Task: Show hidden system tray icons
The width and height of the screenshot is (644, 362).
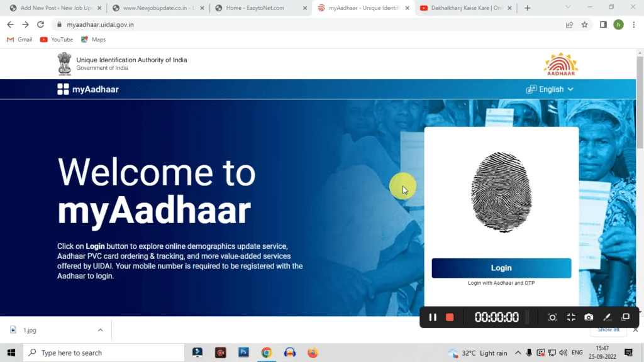Action: [x=518, y=353]
